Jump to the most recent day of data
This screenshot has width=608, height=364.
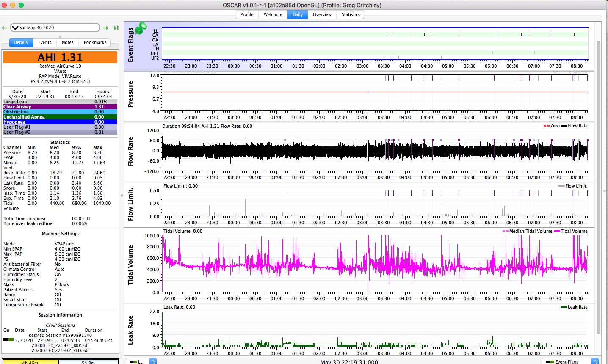pyautogui.click(x=116, y=28)
